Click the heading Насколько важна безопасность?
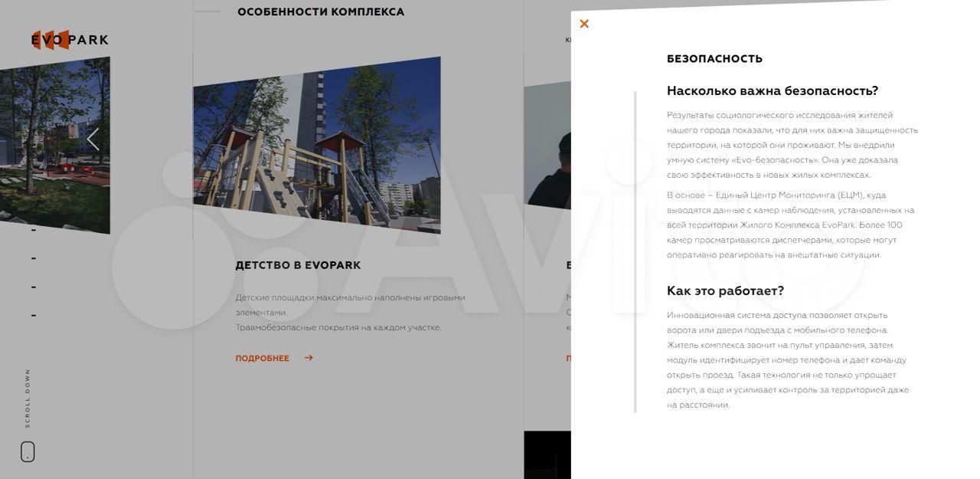This screenshot has width=980, height=479. click(772, 91)
